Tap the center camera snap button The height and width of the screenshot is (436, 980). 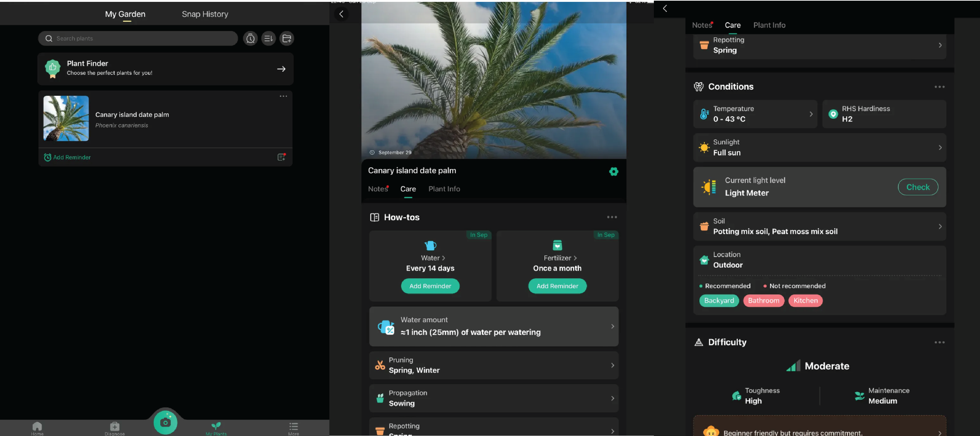click(165, 422)
